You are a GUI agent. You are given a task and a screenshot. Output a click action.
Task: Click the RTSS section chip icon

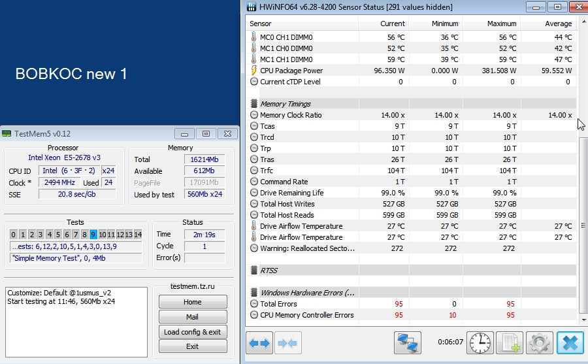pyautogui.click(x=254, y=271)
